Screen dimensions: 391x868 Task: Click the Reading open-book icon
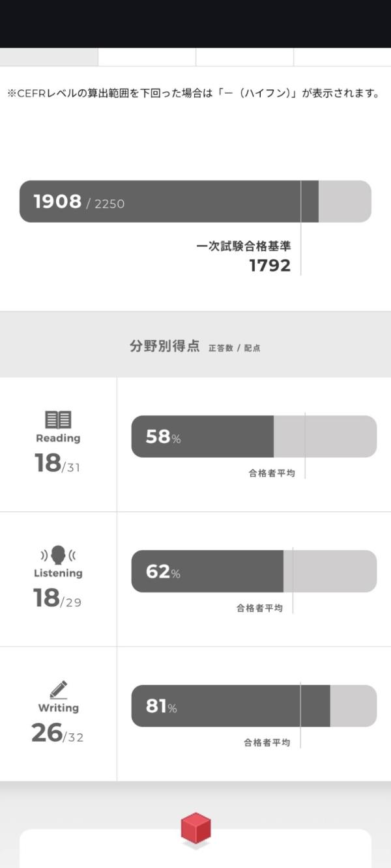tap(58, 419)
